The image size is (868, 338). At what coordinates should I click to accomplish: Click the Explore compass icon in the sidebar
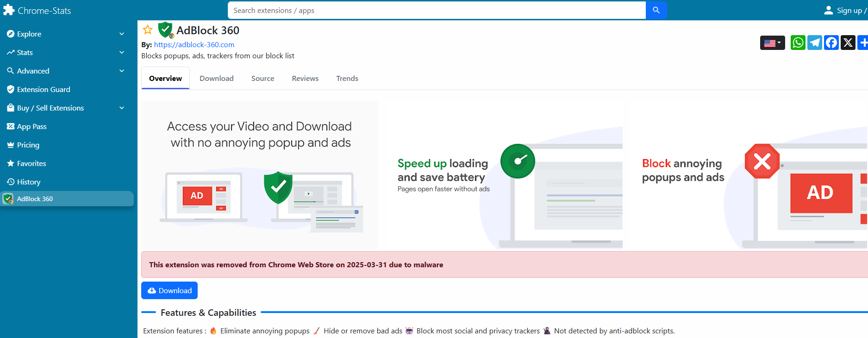(11, 34)
